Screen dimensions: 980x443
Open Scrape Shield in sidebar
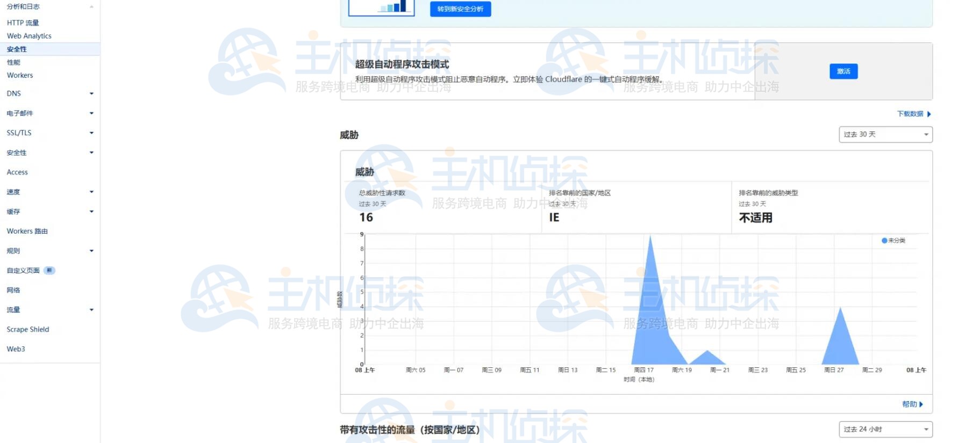[x=27, y=329]
